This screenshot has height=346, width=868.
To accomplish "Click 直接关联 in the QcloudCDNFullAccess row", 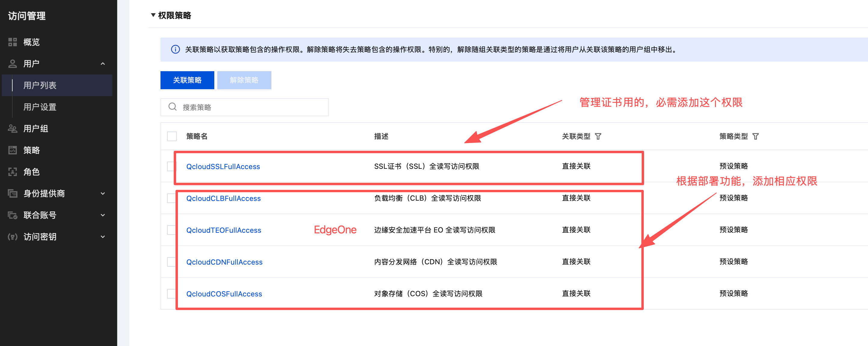I will pos(576,262).
